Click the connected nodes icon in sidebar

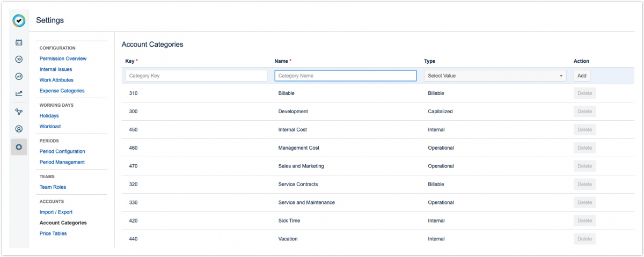[x=19, y=112]
